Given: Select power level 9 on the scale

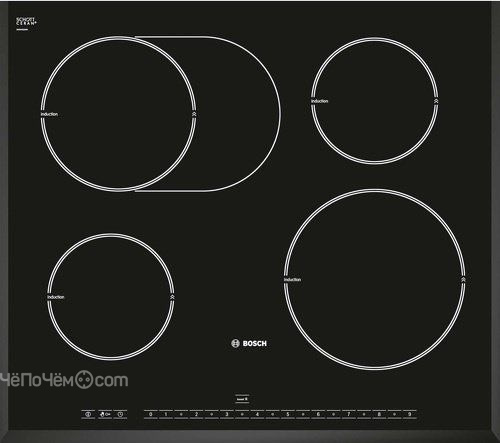Looking at the screenshot, I should pyautogui.click(x=410, y=414).
